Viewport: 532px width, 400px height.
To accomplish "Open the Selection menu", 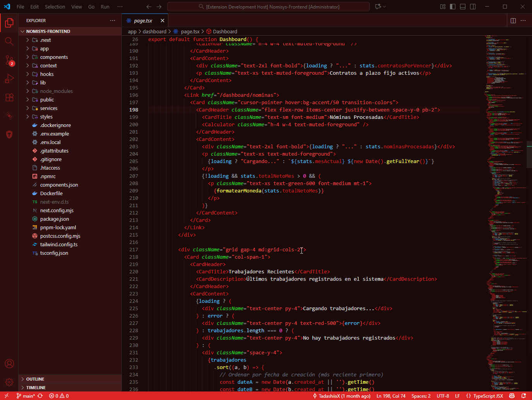I will point(55,7).
